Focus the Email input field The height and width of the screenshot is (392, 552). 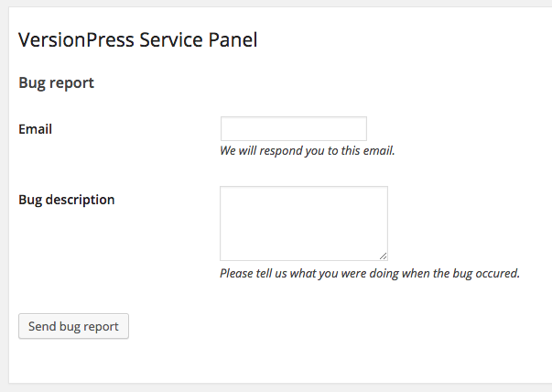coord(293,128)
